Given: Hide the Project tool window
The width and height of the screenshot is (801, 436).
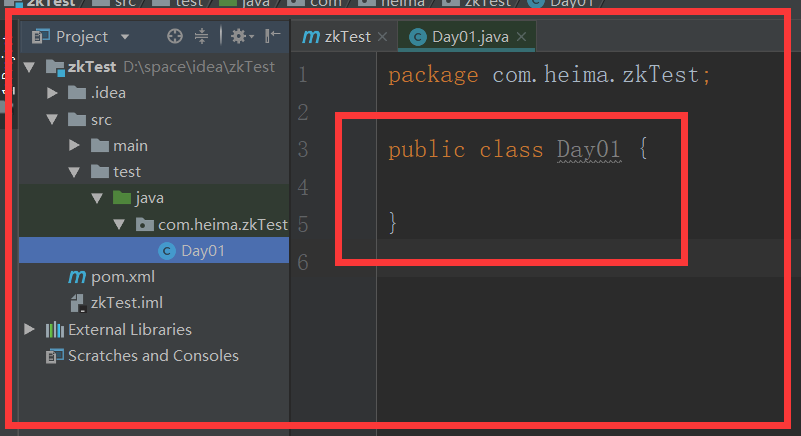Looking at the screenshot, I should 272,36.
